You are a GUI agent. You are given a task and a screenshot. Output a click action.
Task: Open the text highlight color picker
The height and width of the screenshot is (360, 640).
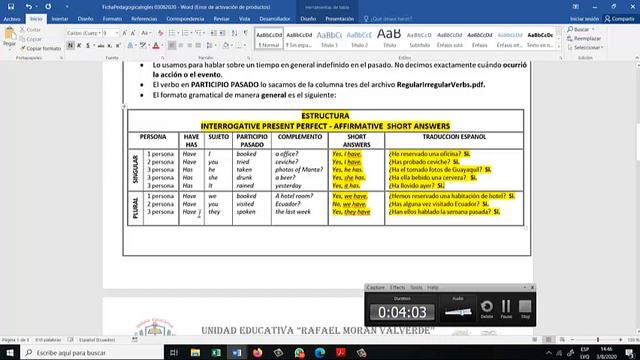tap(144, 46)
